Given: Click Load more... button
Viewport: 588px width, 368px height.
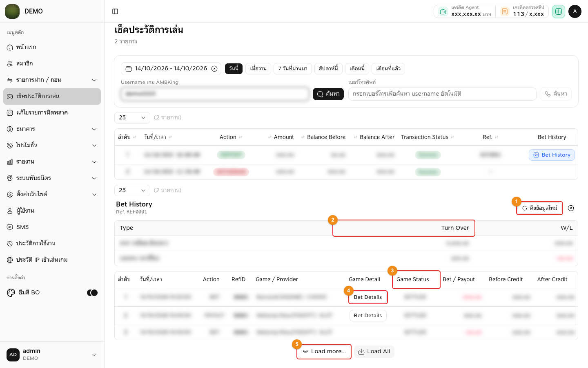Looking at the screenshot, I should pos(324,352).
